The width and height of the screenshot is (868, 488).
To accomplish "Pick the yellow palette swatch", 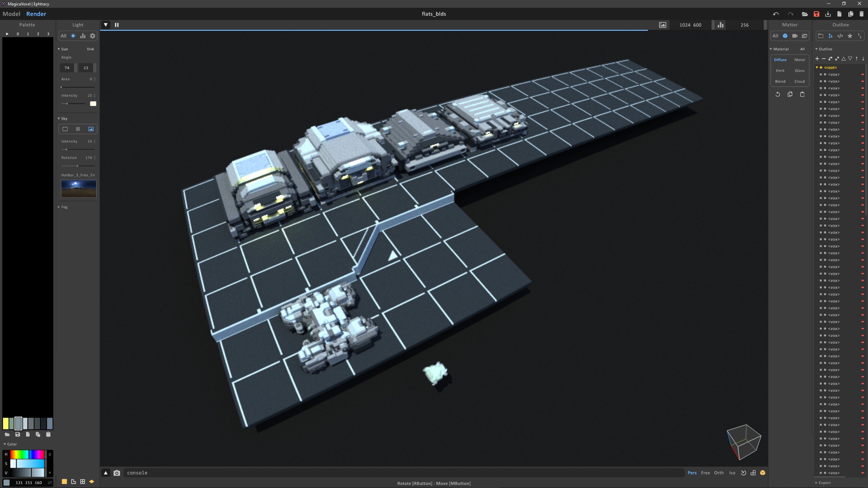I will pyautogui.click(x=6, y=423).
